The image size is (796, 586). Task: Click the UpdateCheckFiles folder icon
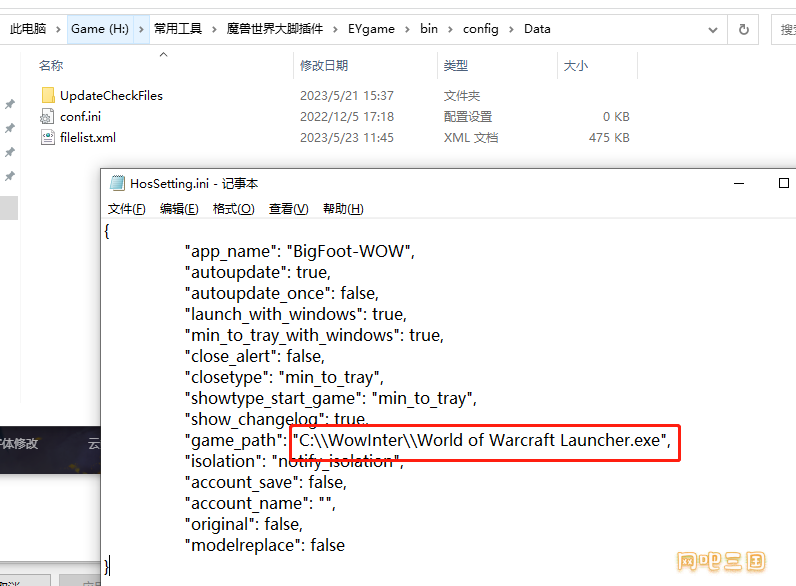point(48,95)
